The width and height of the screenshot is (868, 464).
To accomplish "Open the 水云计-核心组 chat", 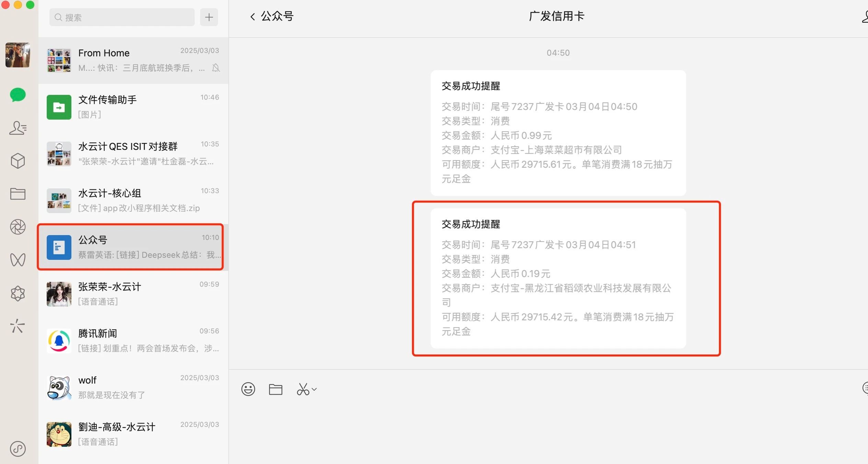I will click(133, 201).
